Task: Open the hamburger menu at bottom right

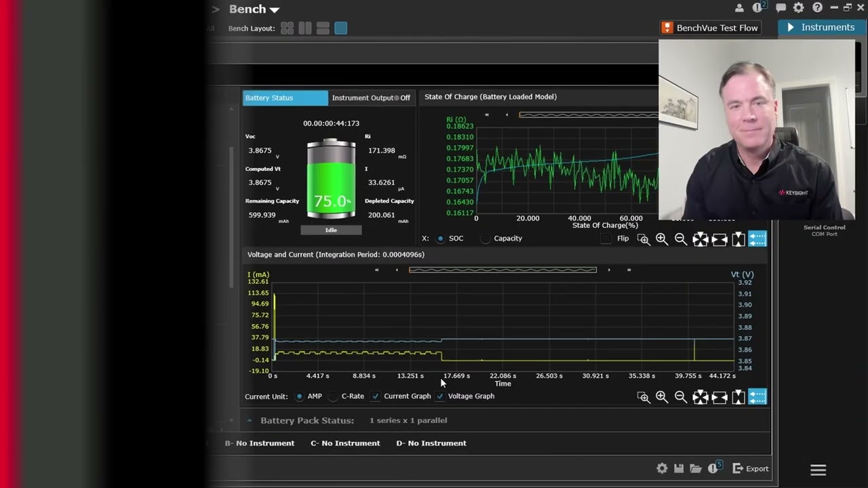Action: click(818, 470)
